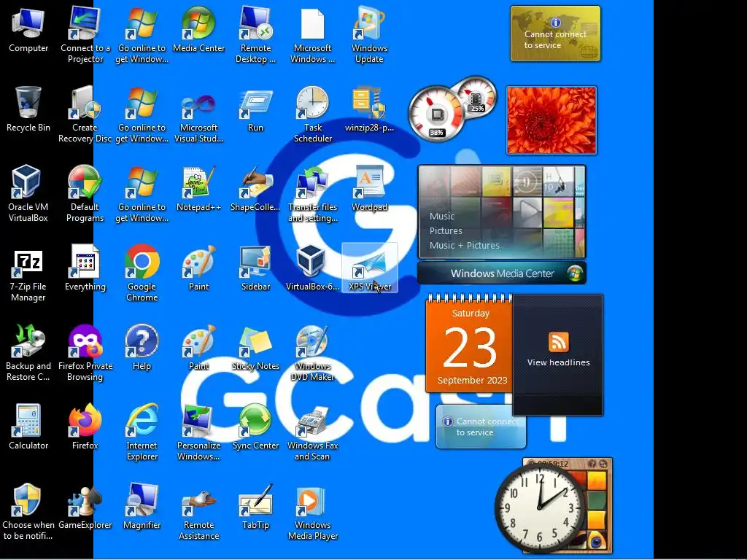Screen dimensions: 747x560
Task: Open the Windows Update shortcut
Action: pyautogui.click(x=369, y=35)
